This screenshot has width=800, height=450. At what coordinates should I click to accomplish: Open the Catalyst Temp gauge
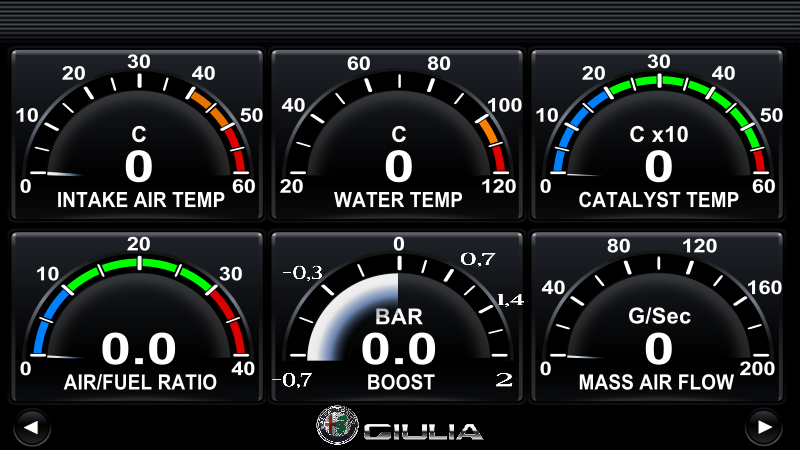pos(657,135)
